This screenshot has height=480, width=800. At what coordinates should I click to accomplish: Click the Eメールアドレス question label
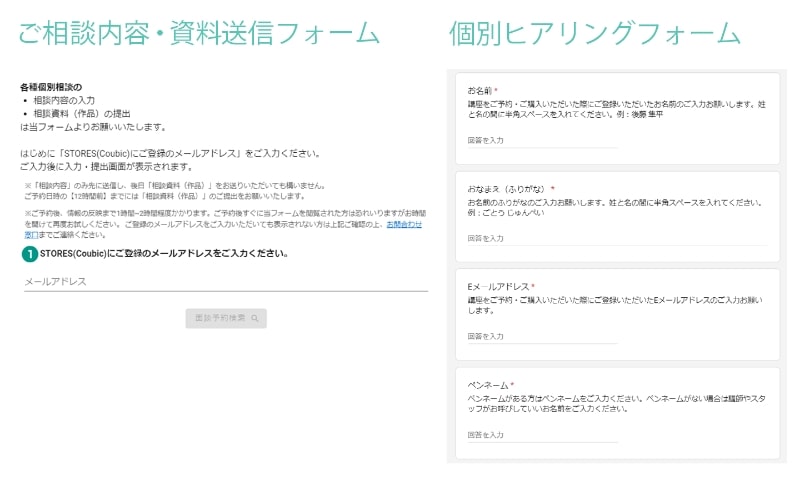click(498, 287)
